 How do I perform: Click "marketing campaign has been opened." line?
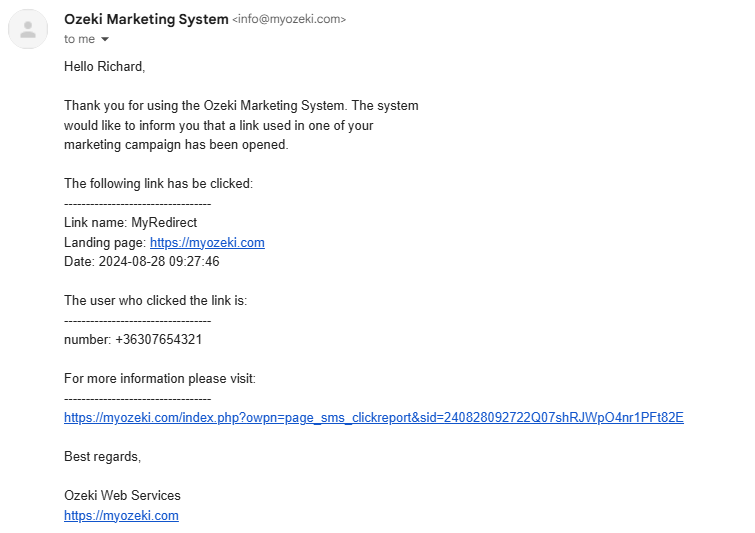point(176,144)
